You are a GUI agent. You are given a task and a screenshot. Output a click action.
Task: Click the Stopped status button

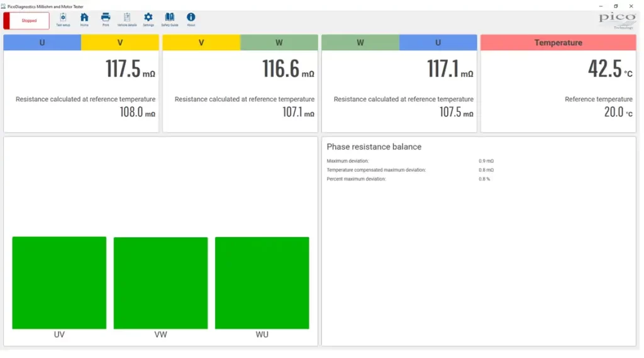click(x=26, y=21)
